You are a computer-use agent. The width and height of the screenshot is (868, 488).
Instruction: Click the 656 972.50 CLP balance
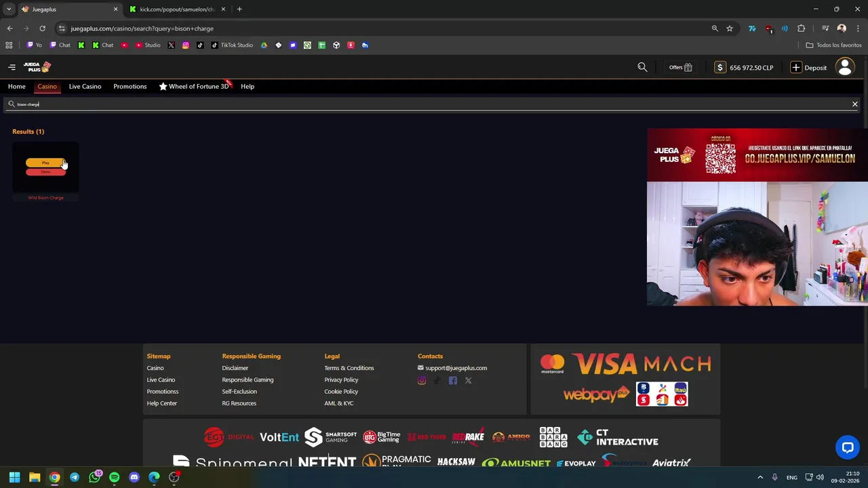click(x=744, y=67)
